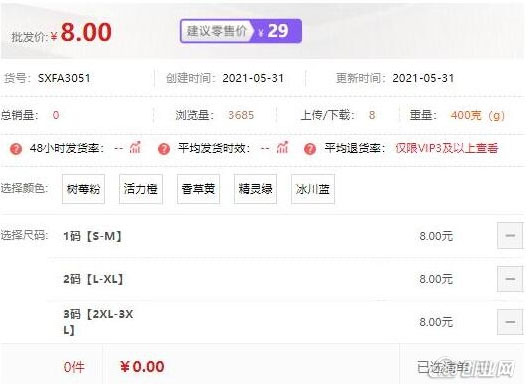The height and width of the screenshot is (384, 530).
Task: Select the 树莓粉 color option
Action: 83,189
